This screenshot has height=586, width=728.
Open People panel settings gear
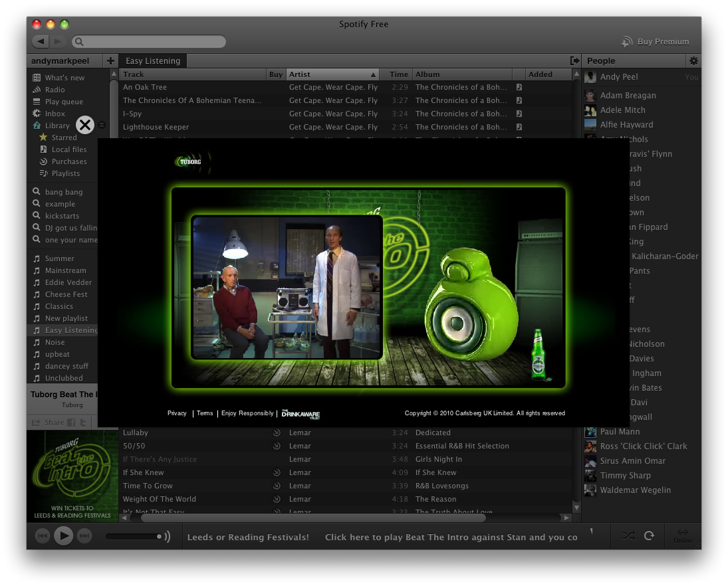[x=693, y=60]
